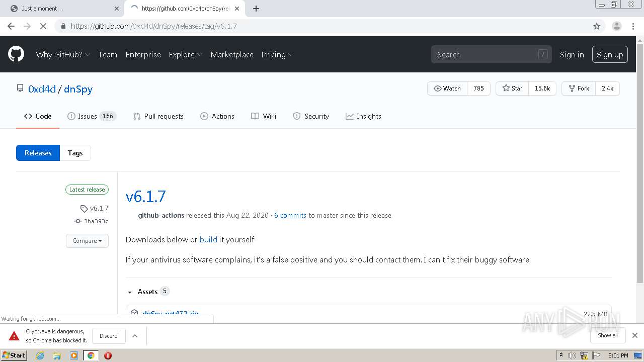Image resolution: width=644 pixels, height=362 pixels.
Task: Select the Releases toggle button
Action: pos(38,153)
